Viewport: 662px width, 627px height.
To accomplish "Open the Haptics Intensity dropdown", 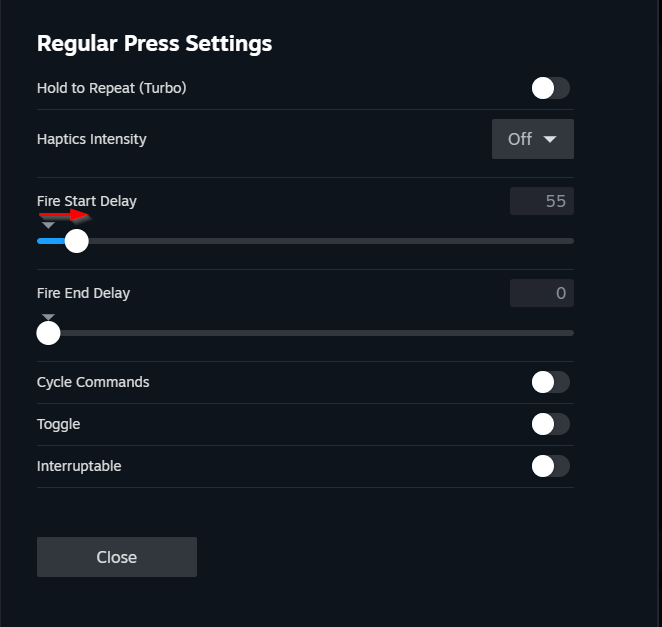I will click(532, 139).
